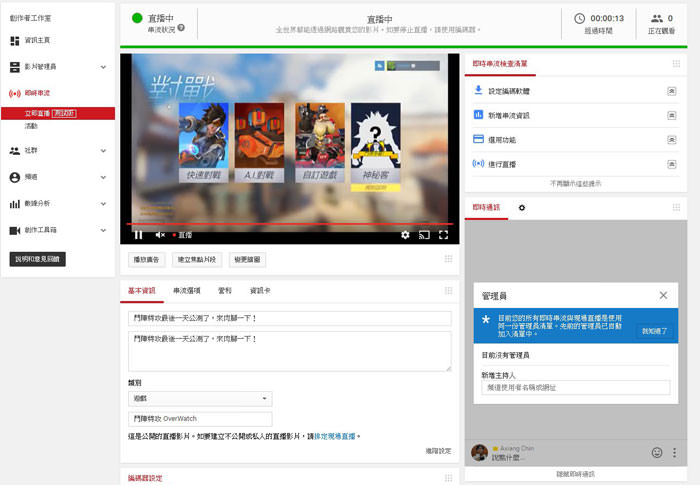Click the 編碼器設定 section header

click(x=145, y=478)
